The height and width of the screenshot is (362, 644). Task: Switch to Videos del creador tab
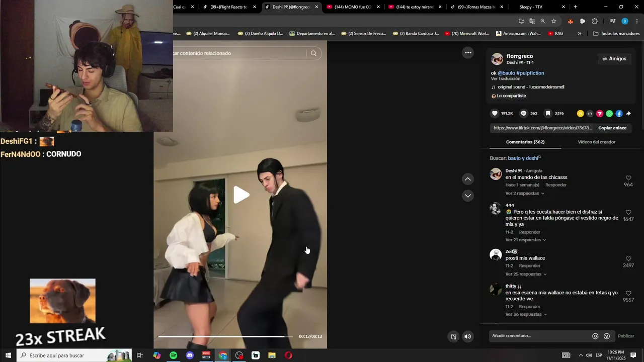596,142
